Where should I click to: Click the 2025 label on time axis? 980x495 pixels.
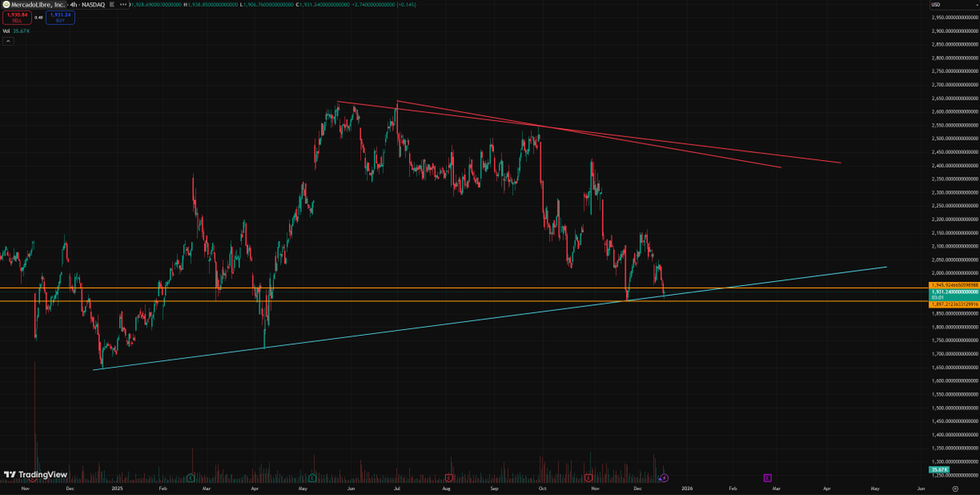coord(116,488)
